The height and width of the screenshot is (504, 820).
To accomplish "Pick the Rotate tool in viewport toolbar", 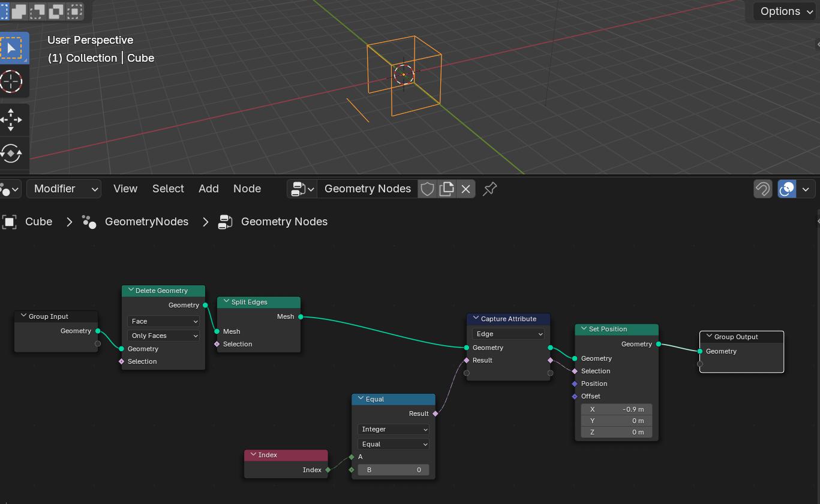I will coord(11,153).
